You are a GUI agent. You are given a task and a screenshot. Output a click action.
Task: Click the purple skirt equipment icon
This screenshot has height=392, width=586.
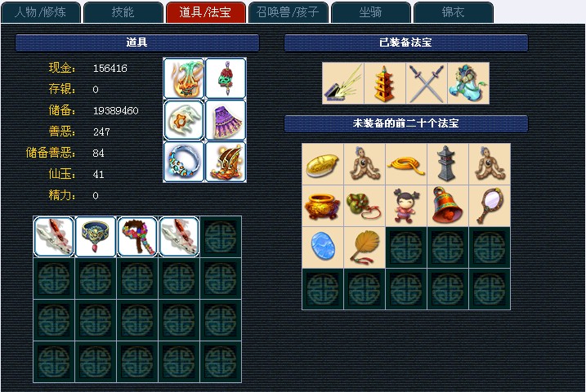(x=226, y=120)
